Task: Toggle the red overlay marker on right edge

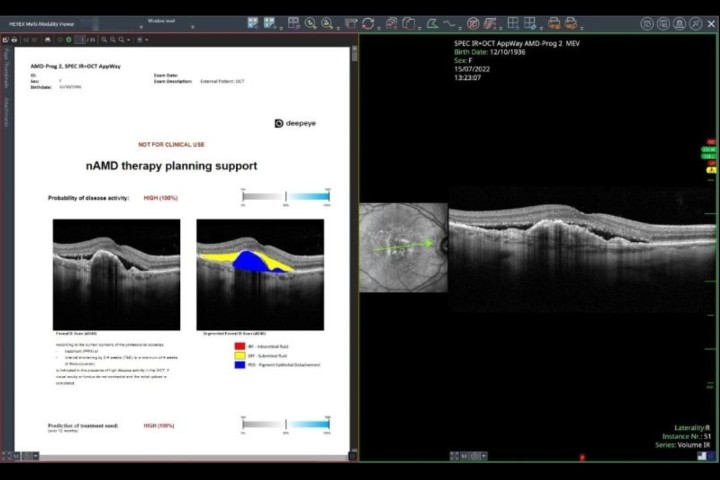Action: click(710, 142)
